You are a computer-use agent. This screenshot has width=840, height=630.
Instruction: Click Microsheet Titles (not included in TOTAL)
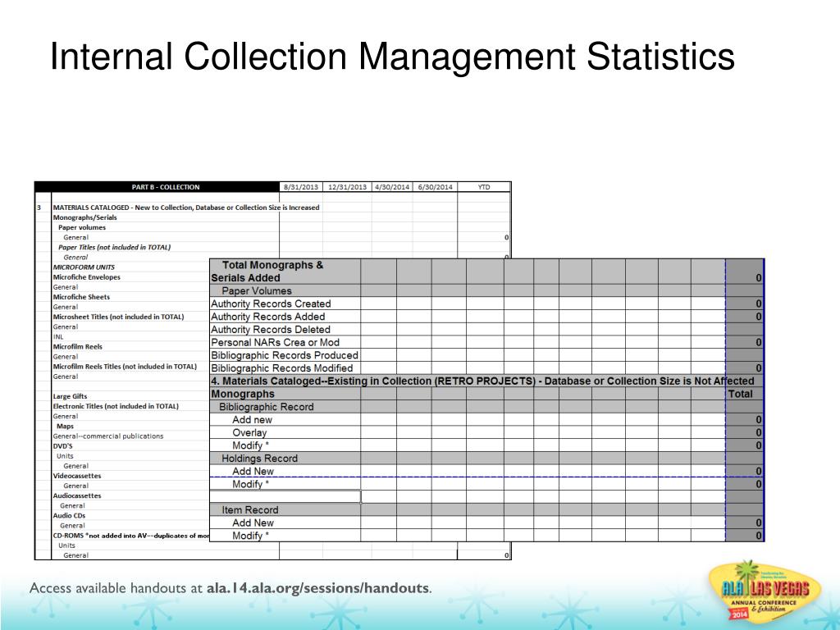click(x=118, y=317)
